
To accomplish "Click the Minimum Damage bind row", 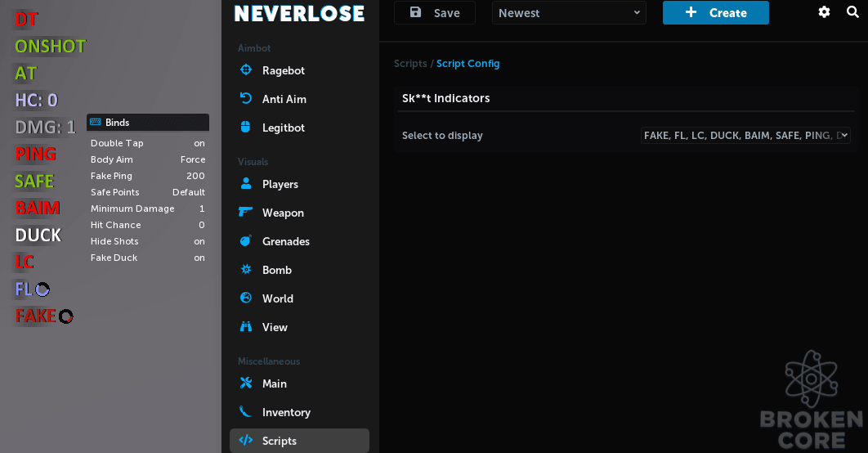I will point(148,209).
